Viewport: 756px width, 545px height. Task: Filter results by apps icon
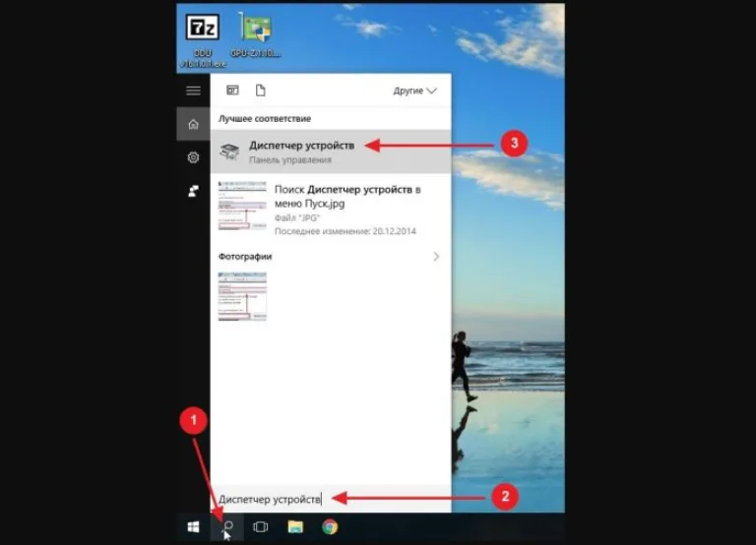coord(232,91)
